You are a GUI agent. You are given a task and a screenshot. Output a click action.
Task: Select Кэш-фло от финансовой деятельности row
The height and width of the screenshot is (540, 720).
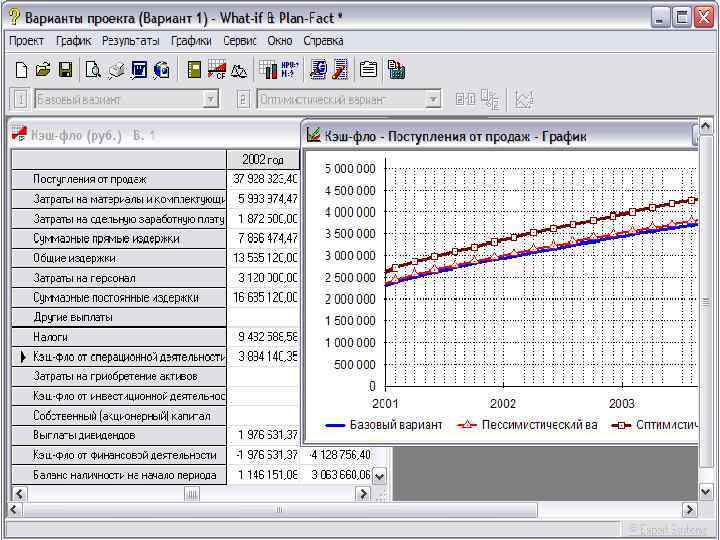point(119,455)
